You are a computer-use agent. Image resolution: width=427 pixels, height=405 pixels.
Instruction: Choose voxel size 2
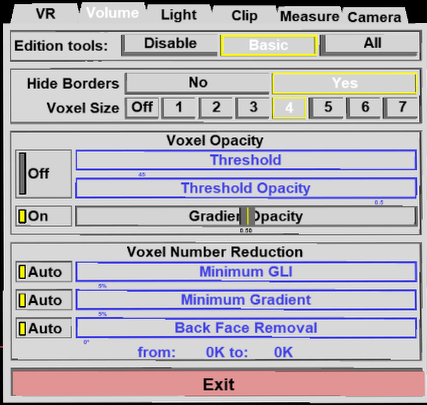216,108
